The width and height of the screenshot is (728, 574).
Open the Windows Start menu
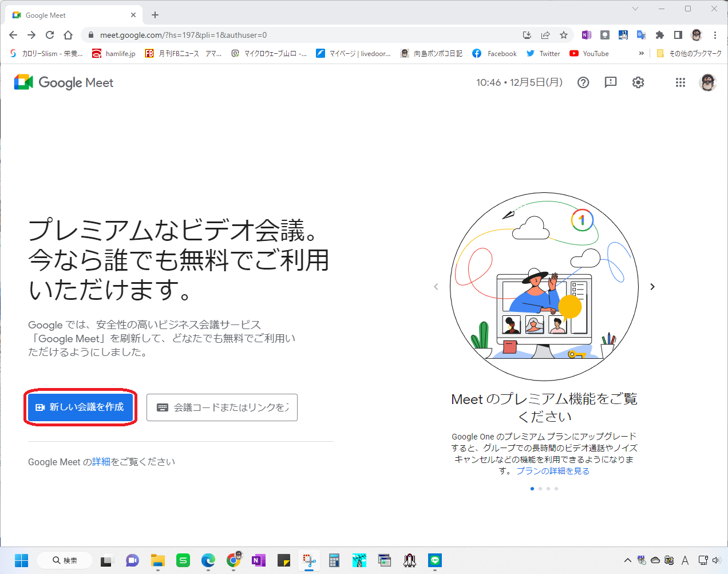point(21,560)
